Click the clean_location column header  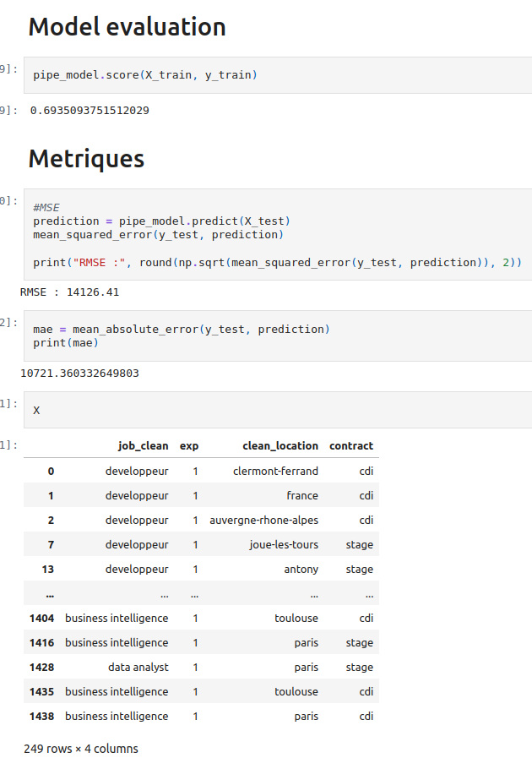280,445
